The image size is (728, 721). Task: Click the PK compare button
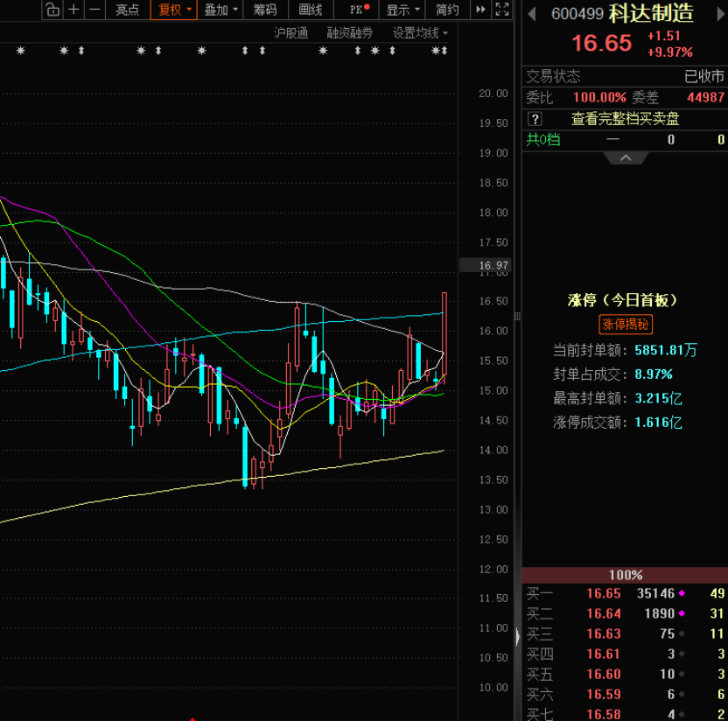(x=359, y=10)
